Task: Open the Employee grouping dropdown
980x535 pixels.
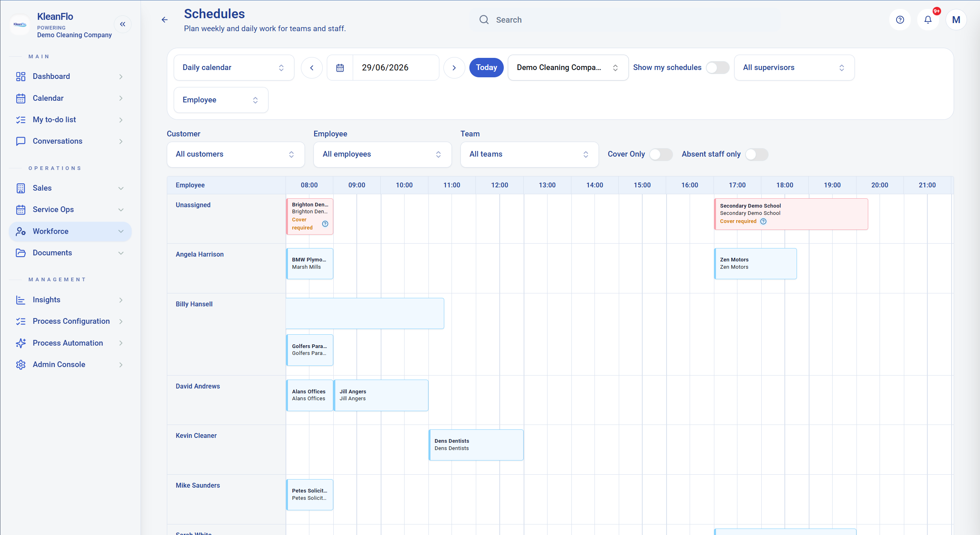Action: tap(221, 100)
